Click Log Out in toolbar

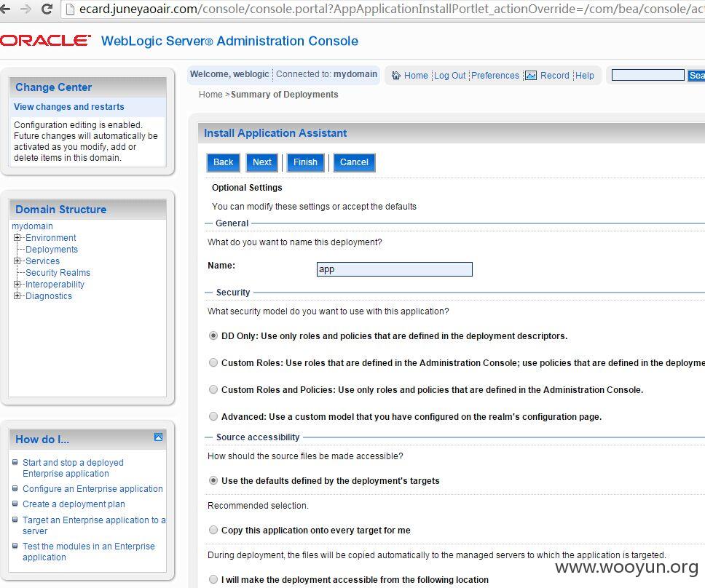(x=449, y=76)
